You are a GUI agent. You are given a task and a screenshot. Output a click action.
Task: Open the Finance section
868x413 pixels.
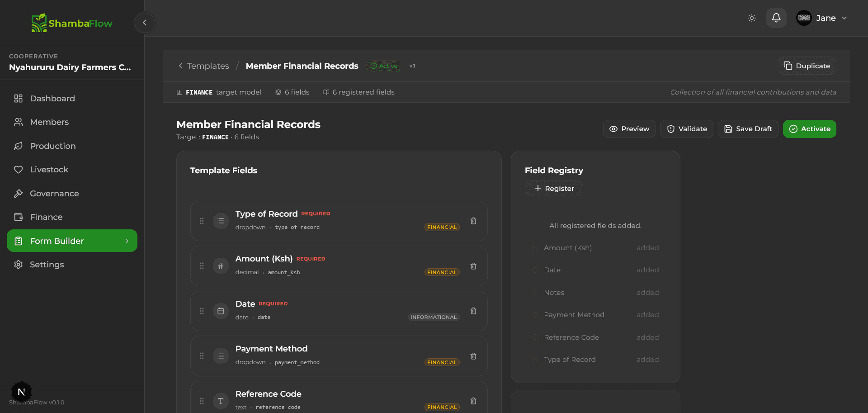[x=72, y=217]
